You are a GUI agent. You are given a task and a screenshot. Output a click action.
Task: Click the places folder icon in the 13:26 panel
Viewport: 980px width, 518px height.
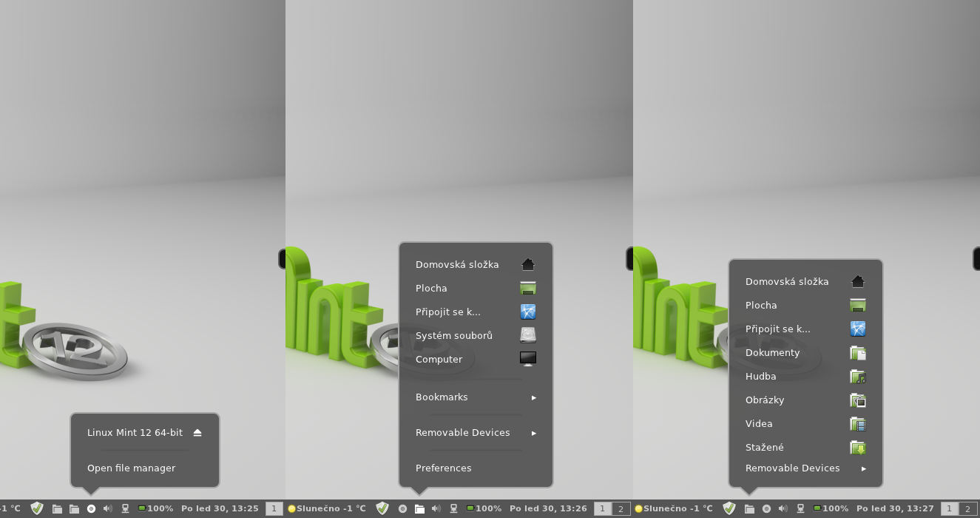click(419, 508)
